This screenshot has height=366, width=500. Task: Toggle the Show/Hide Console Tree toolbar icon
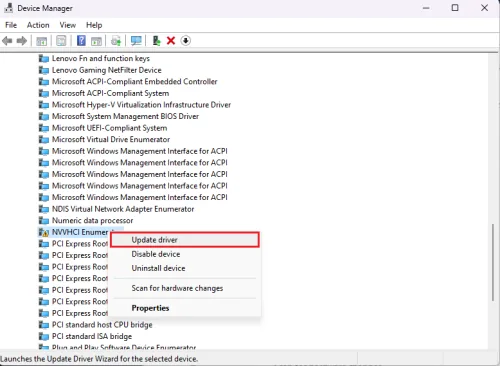[41, 41]
